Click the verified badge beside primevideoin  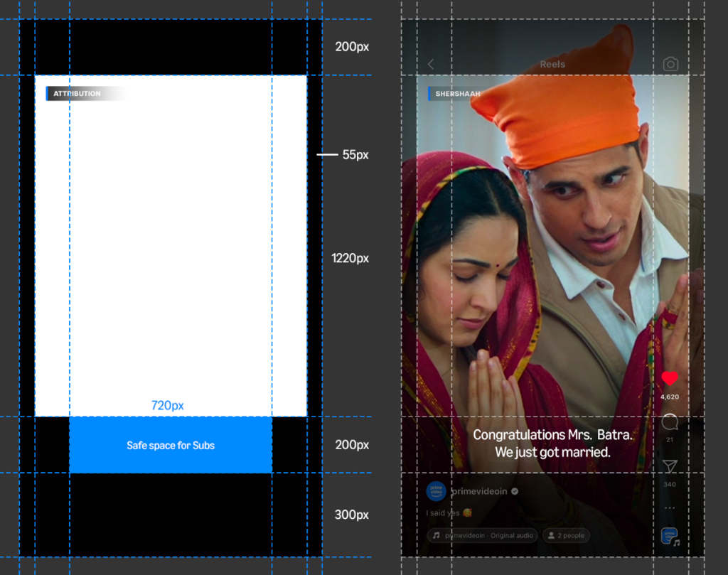click(515, 492)
